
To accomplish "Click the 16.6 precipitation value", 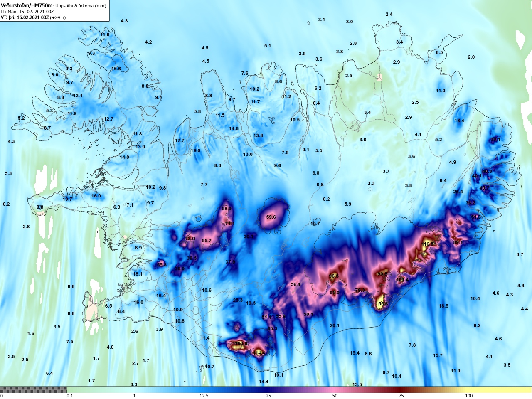I will point(116,69).
